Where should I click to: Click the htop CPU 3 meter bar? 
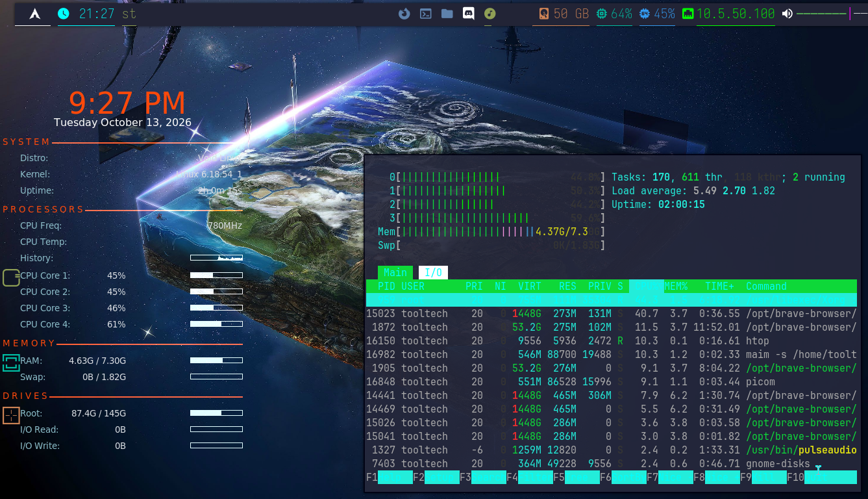click(x=497, y=218)
